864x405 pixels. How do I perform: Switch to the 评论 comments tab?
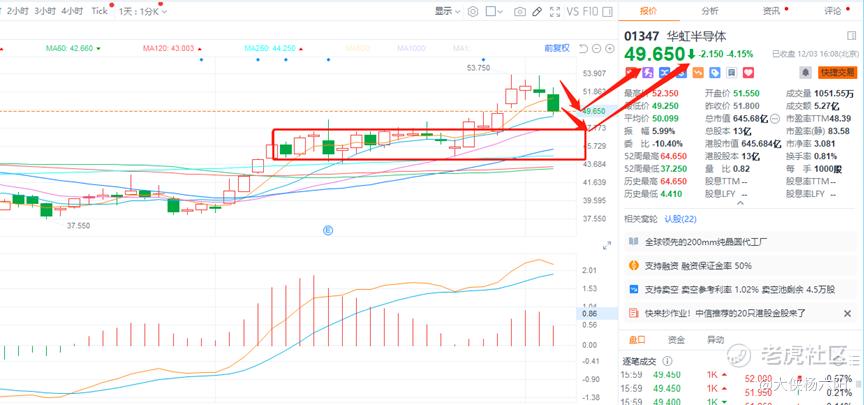click(833, 10)
